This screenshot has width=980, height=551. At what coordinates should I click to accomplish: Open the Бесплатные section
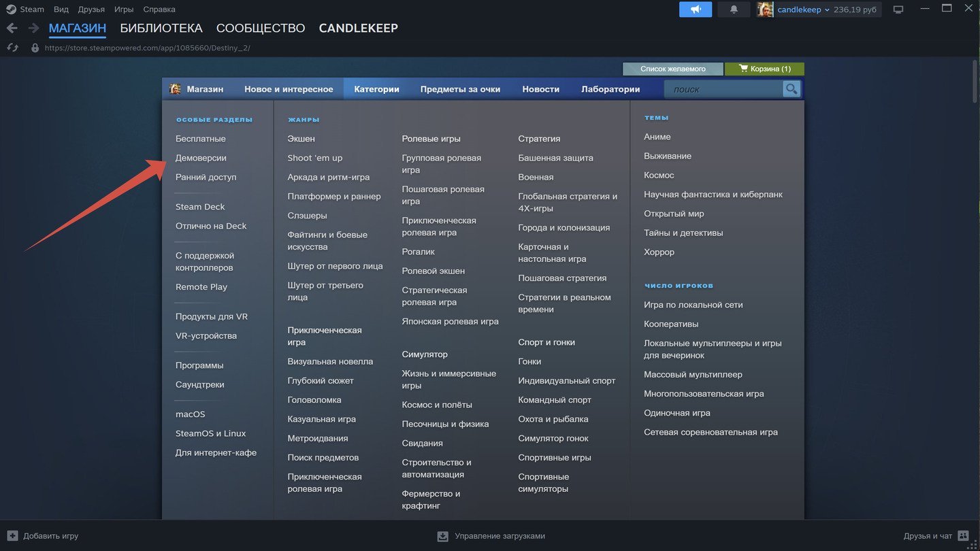click(x=201, y=139)
